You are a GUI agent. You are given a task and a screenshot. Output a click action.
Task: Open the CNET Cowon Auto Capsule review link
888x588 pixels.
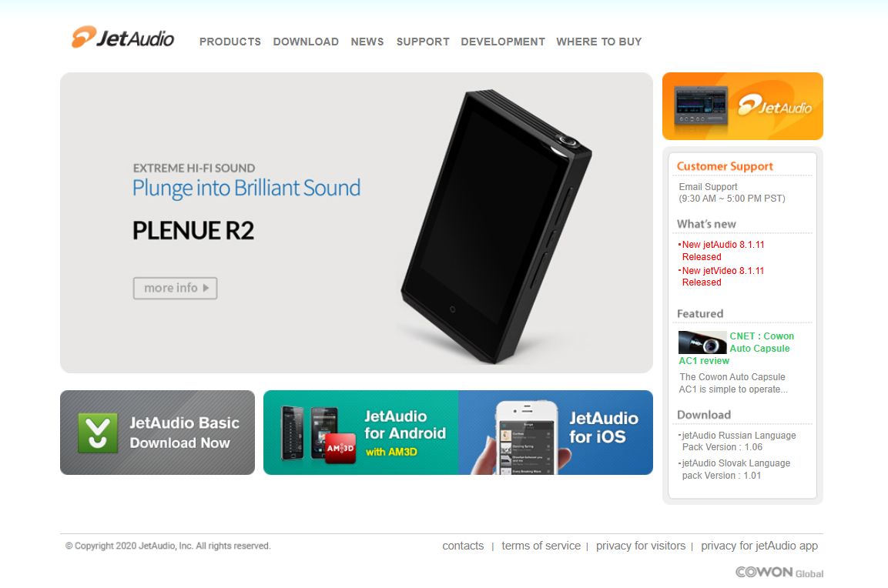click(x=736, y=348)
